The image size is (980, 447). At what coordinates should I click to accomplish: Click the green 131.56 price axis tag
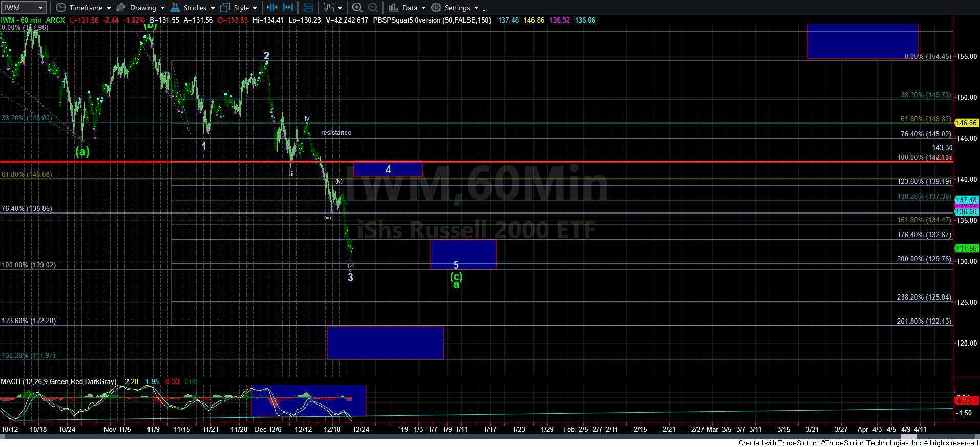click(x=967, y=248)
